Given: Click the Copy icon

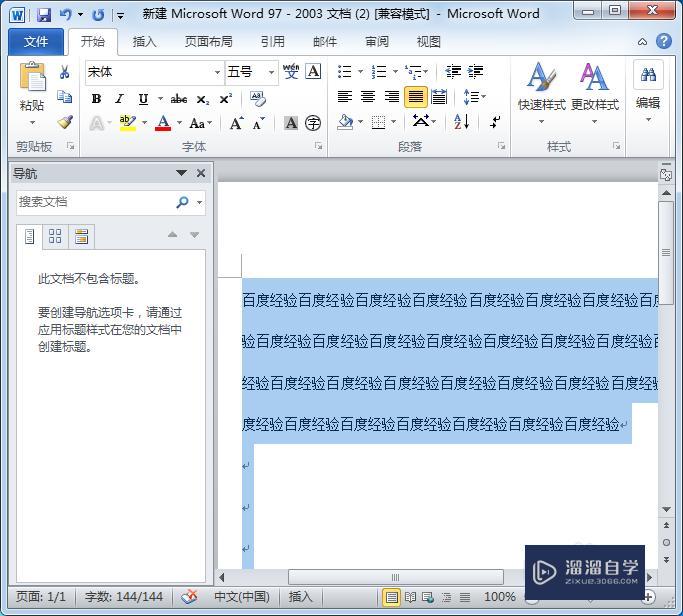Looking at the screenshot, I should point(64,96).
